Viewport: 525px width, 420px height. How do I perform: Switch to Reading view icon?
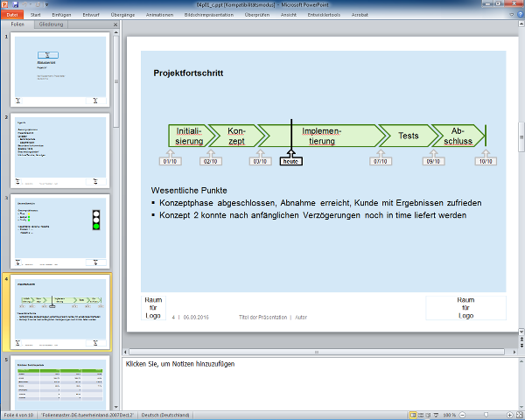click(x=429, y=415)
